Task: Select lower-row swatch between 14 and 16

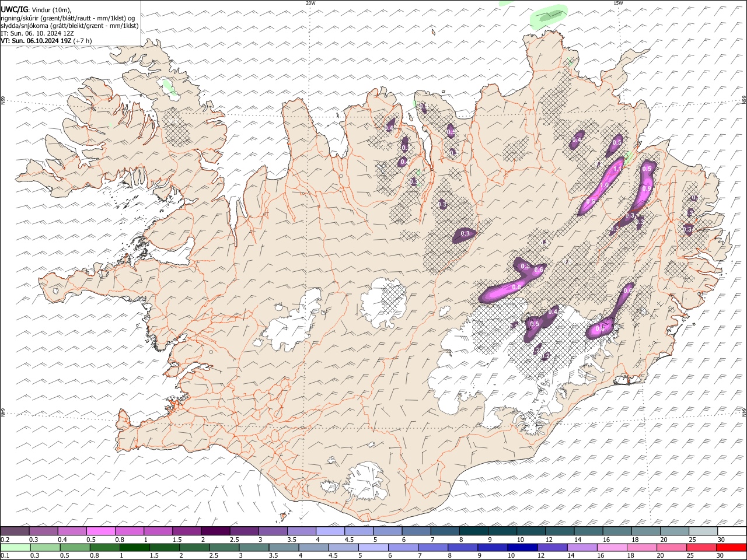Action: click(x=581, y=547)
